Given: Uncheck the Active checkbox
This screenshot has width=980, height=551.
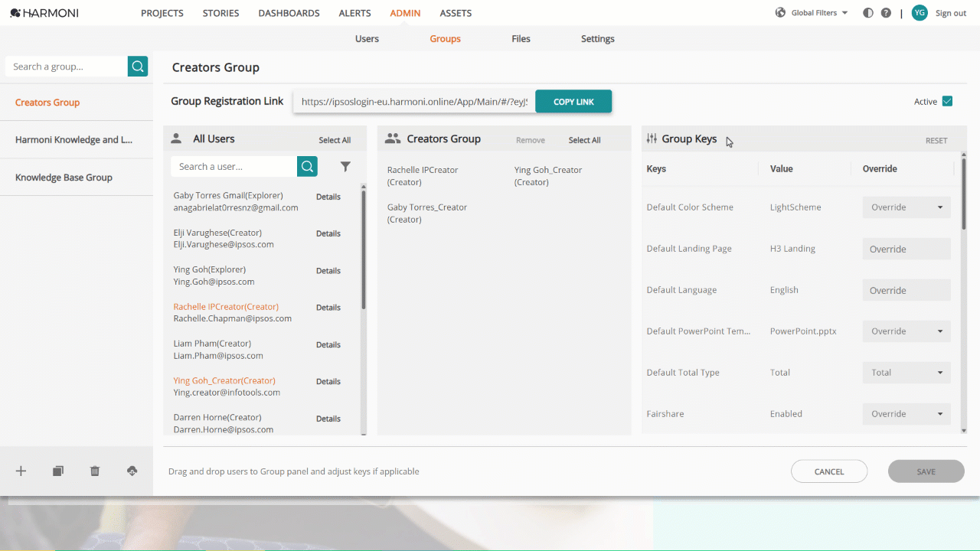Looking at the screenshot, I should point(947,101).
